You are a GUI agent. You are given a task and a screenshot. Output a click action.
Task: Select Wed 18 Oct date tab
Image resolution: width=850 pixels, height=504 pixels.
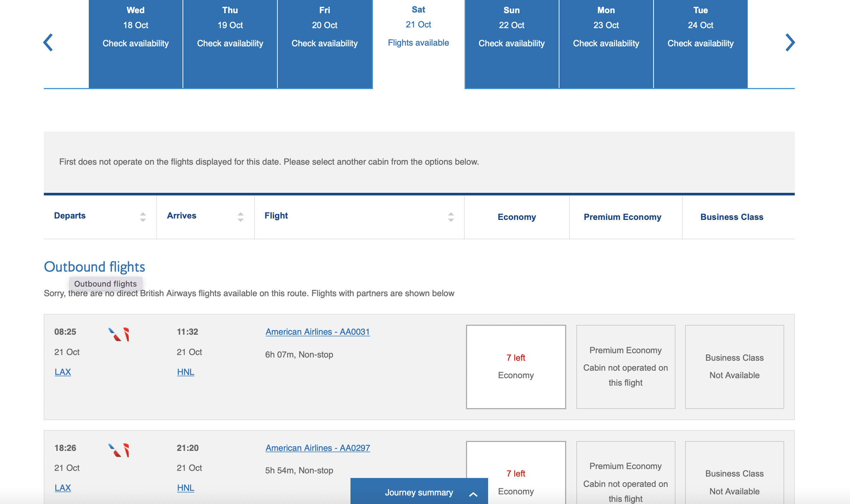(135, 44)
